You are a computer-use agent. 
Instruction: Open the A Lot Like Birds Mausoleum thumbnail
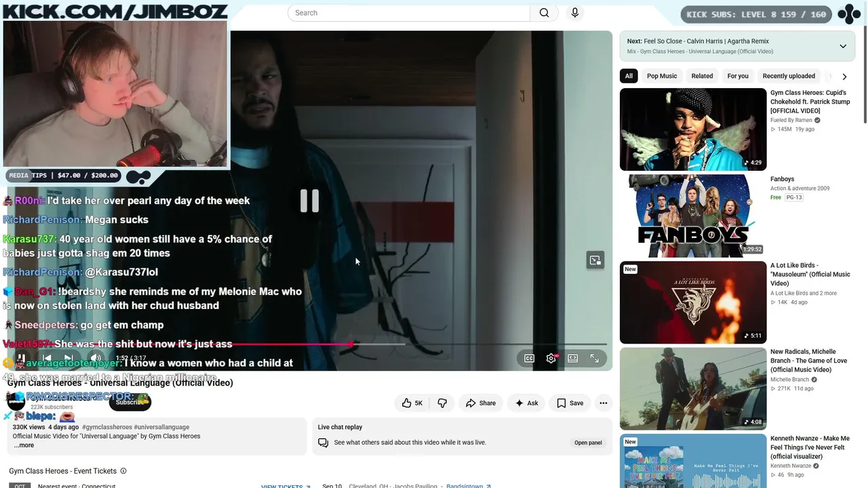(x=693, y=302)
